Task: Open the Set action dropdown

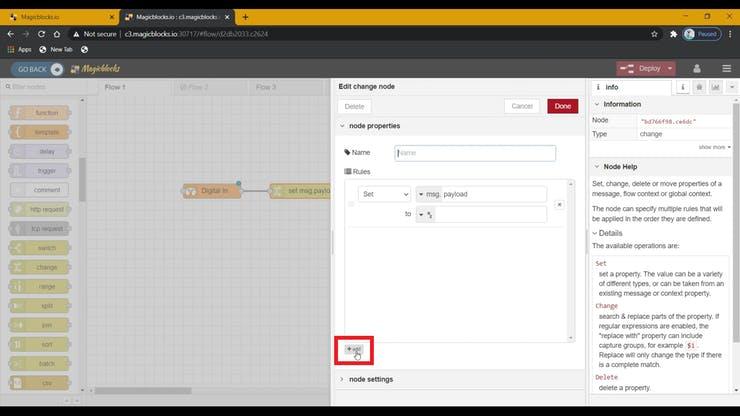Action: (384, 194)
